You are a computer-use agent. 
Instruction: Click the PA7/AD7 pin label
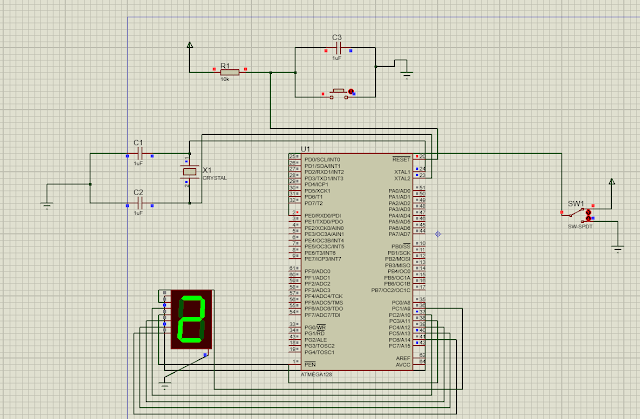[399, 234]
